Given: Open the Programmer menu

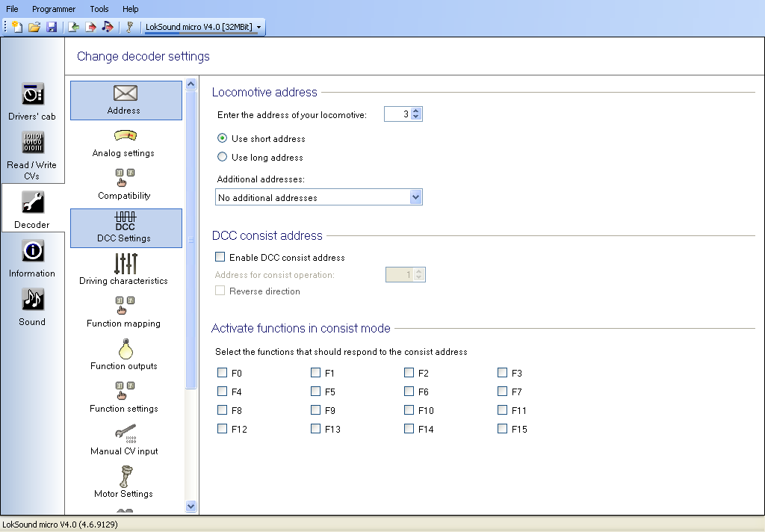Looking at the screenshot, I should [54, 9].
